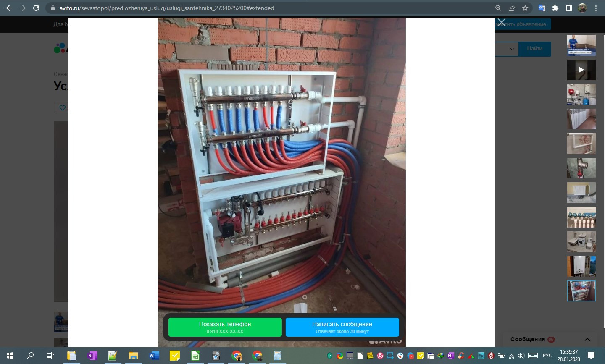Open Microsoft Word from the taskbar
The width and height of the screenshot is (605, 364).
[154, 356]
